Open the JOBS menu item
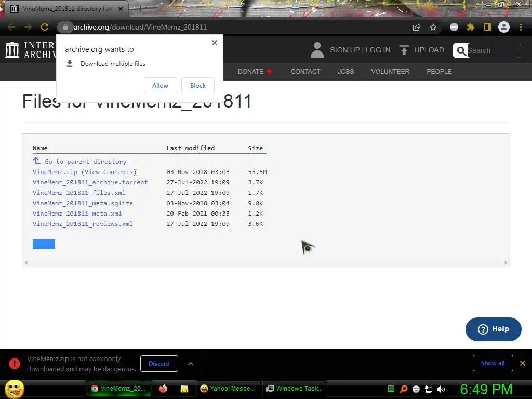 point(345,72)
